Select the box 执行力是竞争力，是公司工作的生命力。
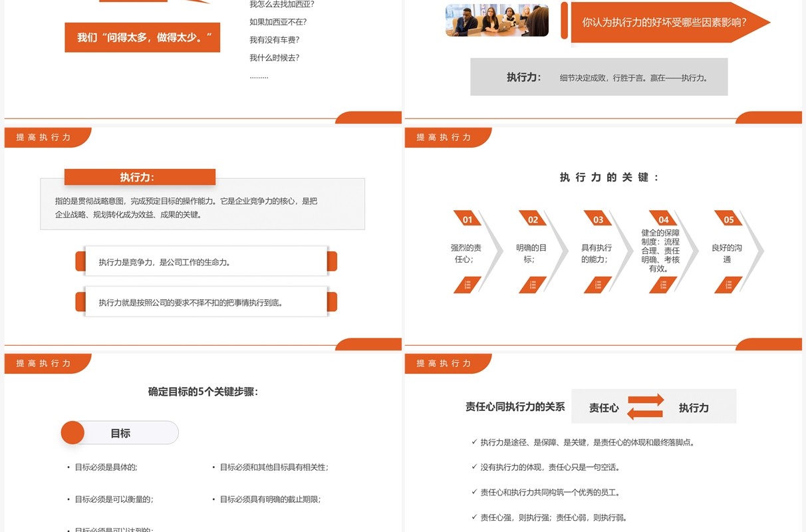The height and width of the screenshot is (532, 806). [206, 262]
